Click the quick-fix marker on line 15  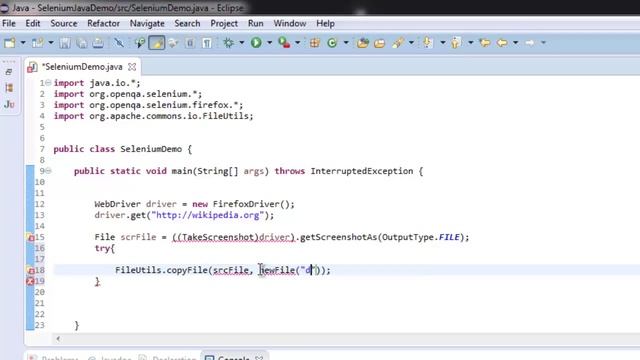point(30,237)
